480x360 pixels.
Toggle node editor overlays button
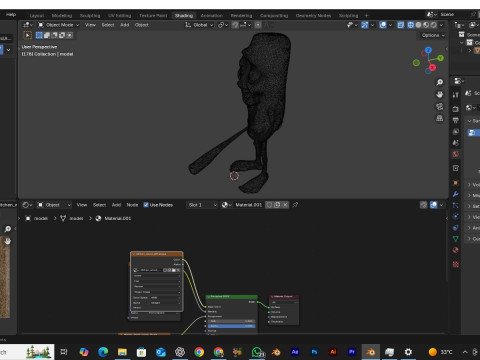point(434,205)
